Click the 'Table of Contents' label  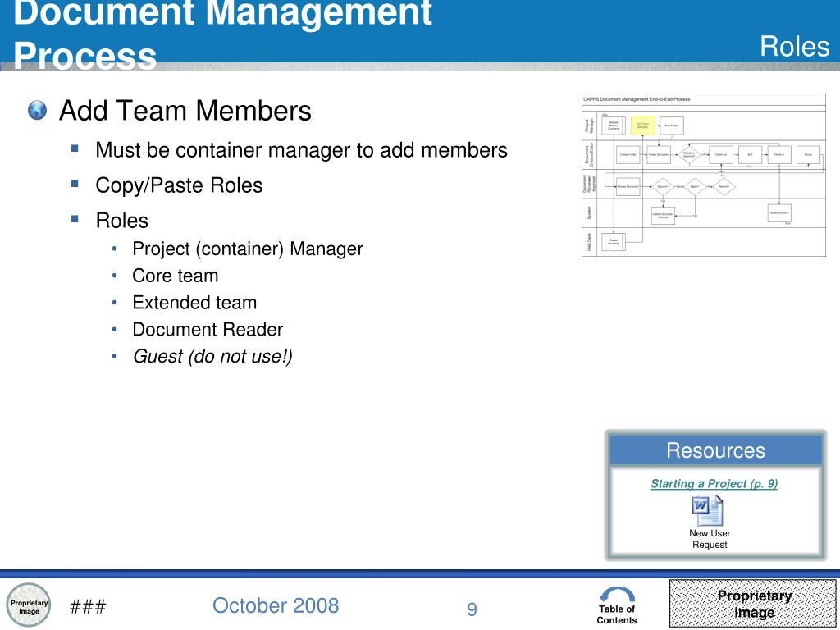(617, 614)
